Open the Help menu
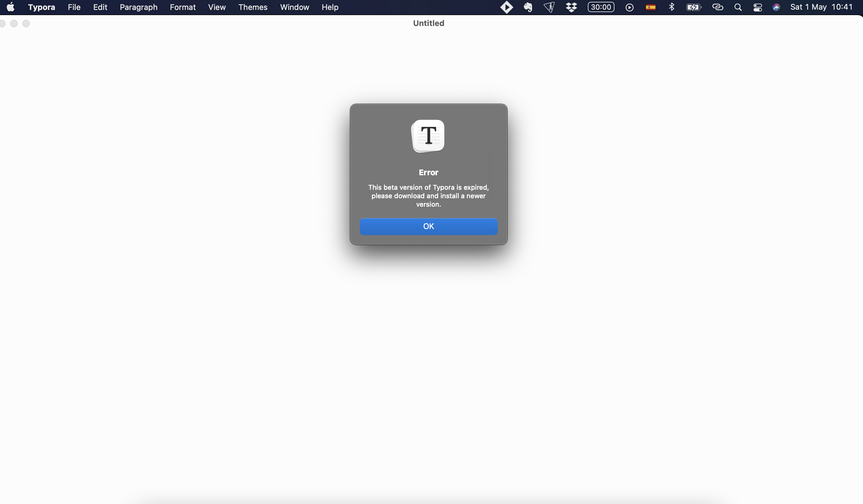This screenshot has height=504, width=863. 330,7
